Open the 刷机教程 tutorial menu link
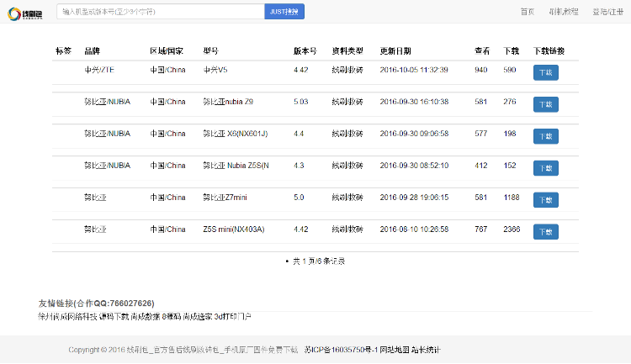 click(x=564, y=12)
